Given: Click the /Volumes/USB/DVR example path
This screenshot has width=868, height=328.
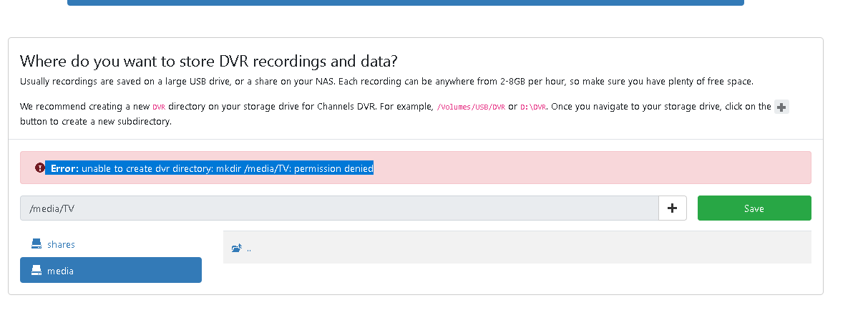Looking at the screenshot, I should pos(471,107).
